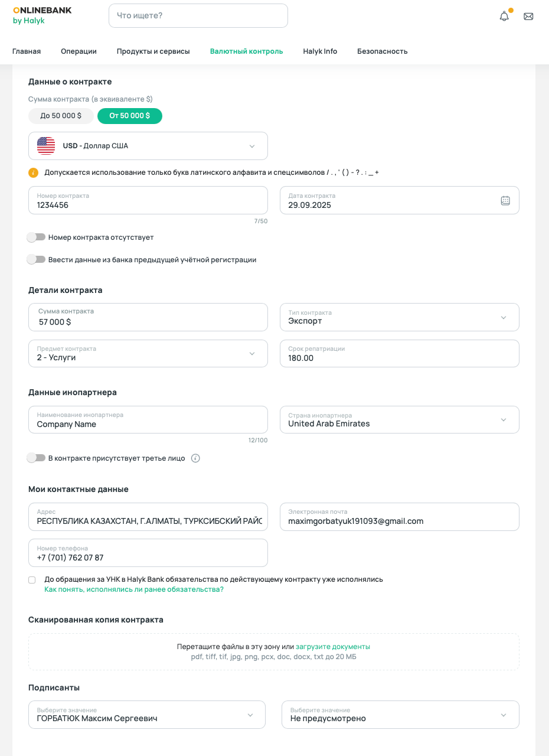Screen dimensions: 549x756
Task: Open the 'Тип контракта' dropdown
Action: tap(503, 318)
